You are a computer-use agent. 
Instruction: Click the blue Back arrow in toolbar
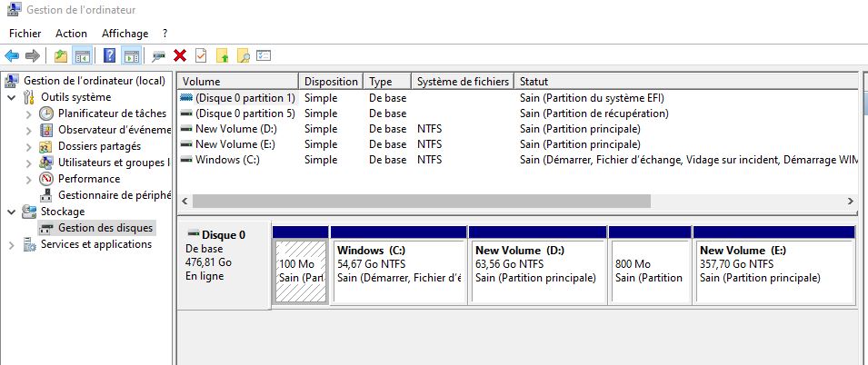click(12, 56)
